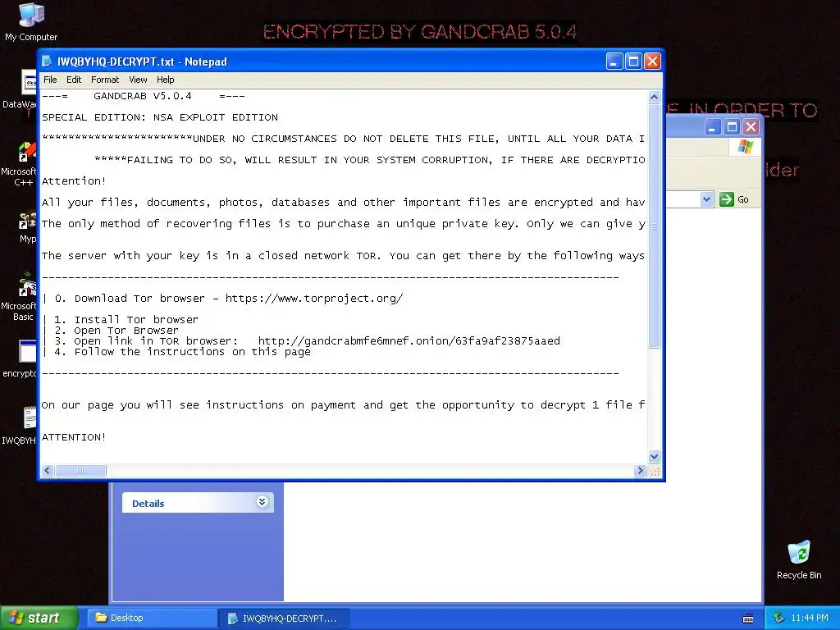Open the Recycle Bin desktop icon

coord(799,560)
